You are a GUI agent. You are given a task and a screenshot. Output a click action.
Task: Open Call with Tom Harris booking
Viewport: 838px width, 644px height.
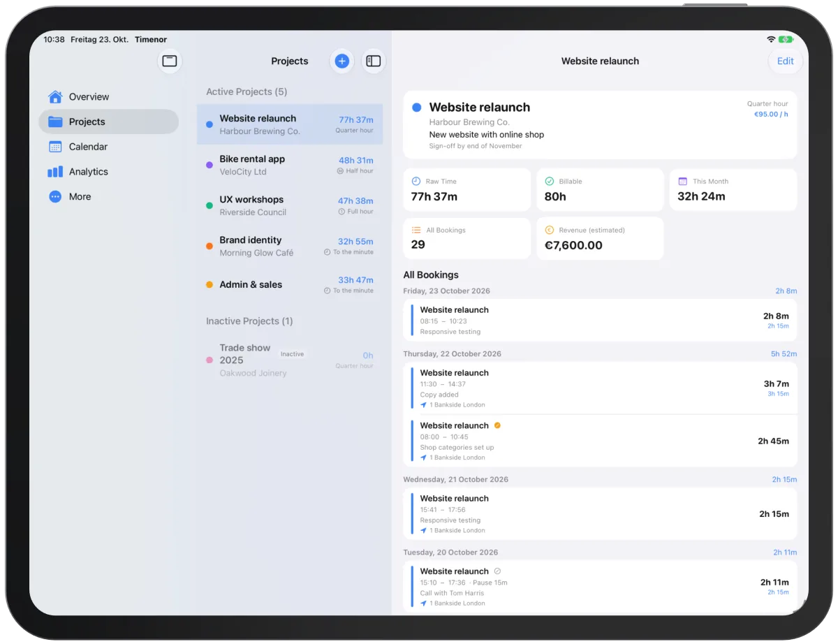tap(600, 587)
